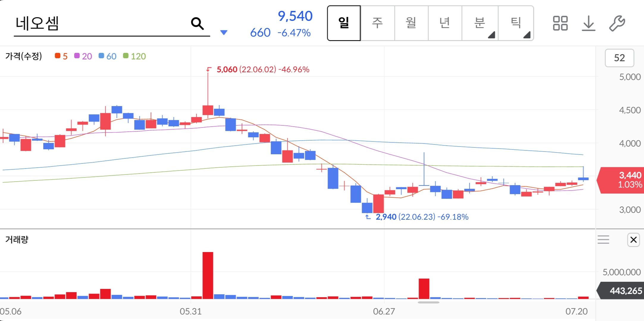Image resolution: width=644 pixels, height=321 pixels.
Task: Close the volume indicator panel
Action: coord(633,240)
